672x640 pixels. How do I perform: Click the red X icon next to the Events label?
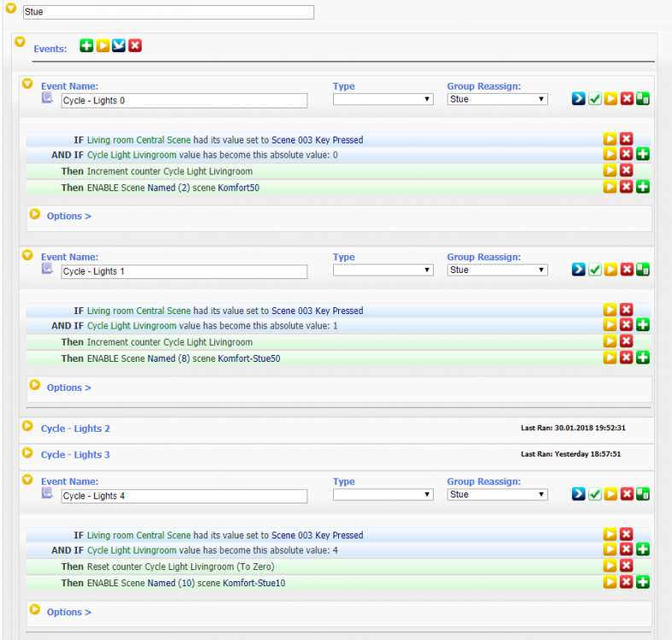coord(135,45)
